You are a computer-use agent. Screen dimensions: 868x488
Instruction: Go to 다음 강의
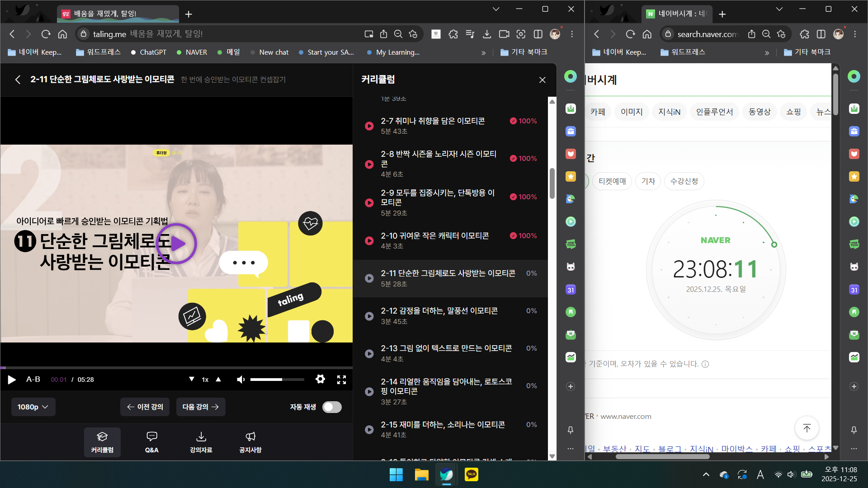click(x=200, y=407)
